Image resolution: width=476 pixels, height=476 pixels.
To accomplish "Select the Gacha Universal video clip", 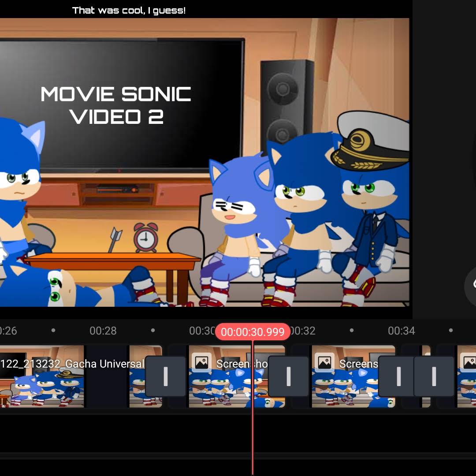I will click(x=42, y=376).
